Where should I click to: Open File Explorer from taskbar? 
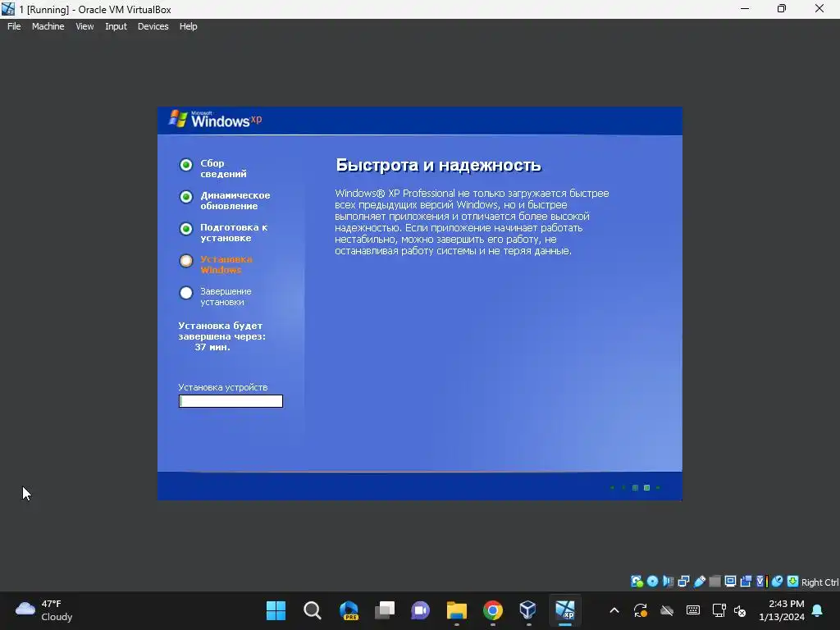[x=456, y=610]
